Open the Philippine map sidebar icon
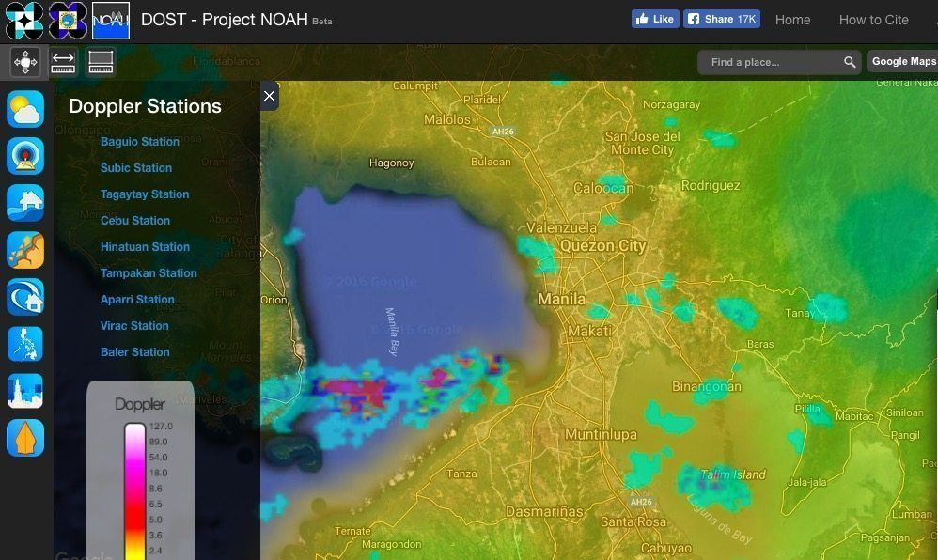This screenshot has height=560, width=938. pos(25,344)
